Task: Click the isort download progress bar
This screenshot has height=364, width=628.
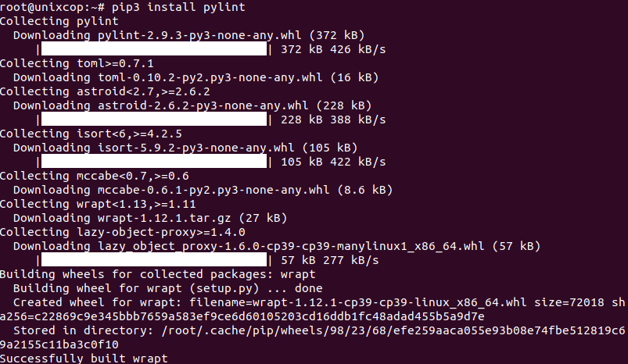Action: click(x=154, y=162)
